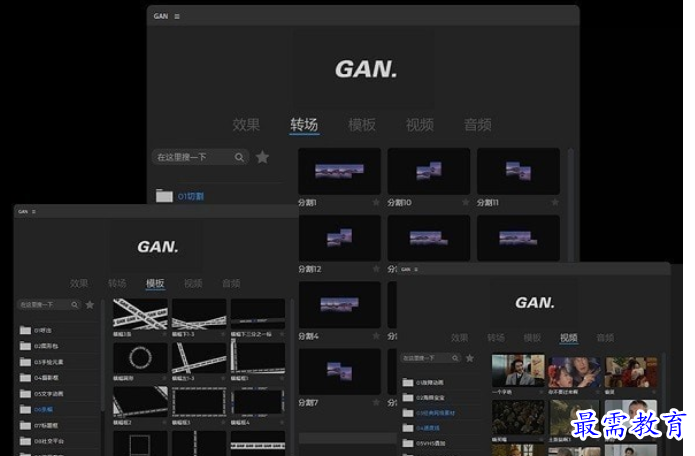Select the 音频 tab in lower-left window
The height and width of the screenshot is (456, 695).
(231, 283)
